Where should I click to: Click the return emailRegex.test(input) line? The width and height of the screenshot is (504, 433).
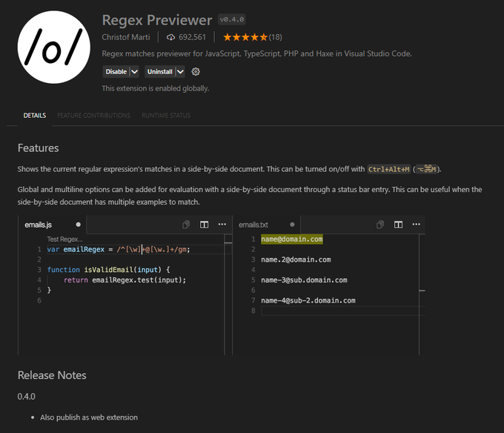125,280
